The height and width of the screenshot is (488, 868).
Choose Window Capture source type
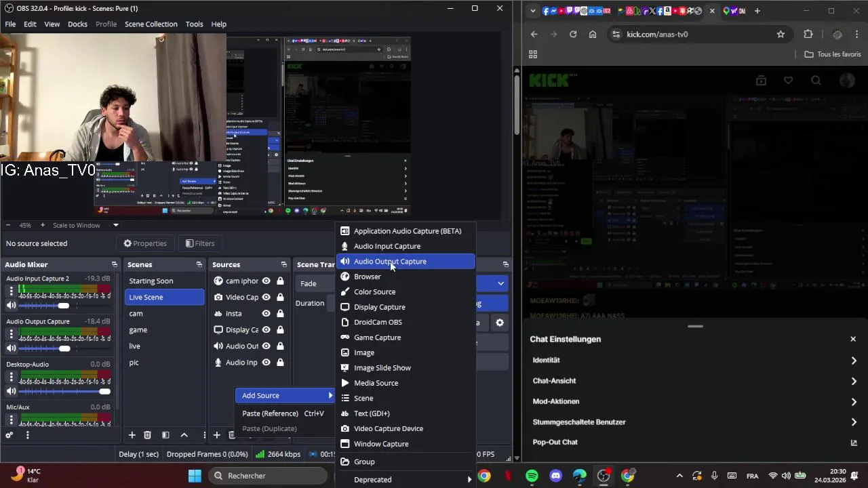click(x=406, y=444)
